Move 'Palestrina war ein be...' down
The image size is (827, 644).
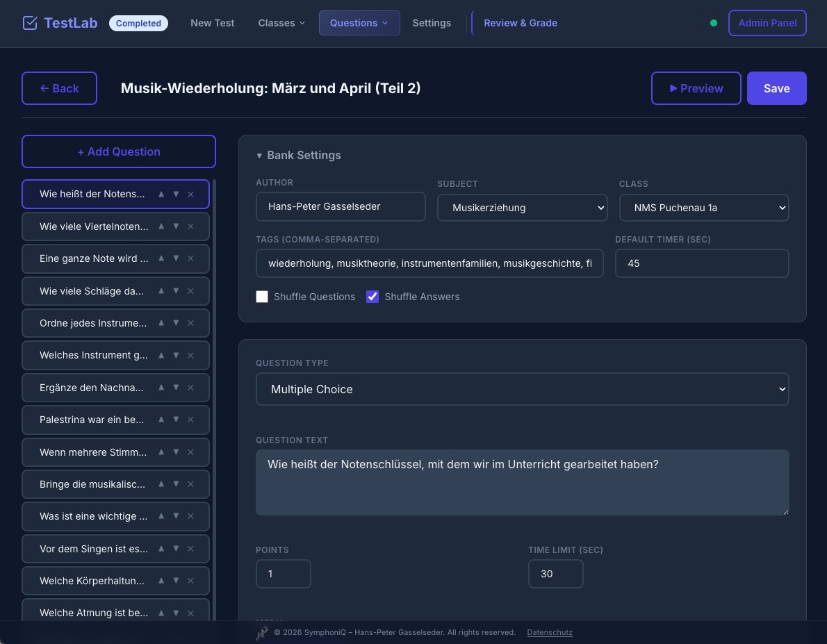point(176,420)
